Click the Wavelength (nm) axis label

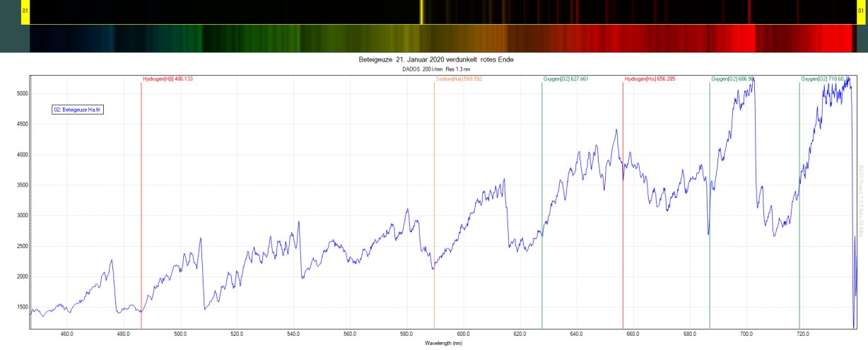pos(443,343)
